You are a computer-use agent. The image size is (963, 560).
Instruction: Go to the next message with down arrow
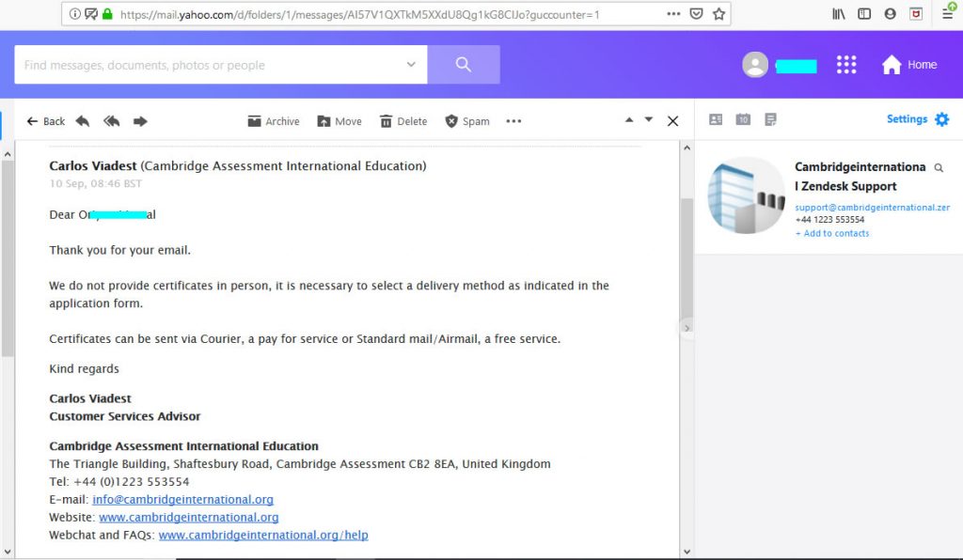click(649, 119)
